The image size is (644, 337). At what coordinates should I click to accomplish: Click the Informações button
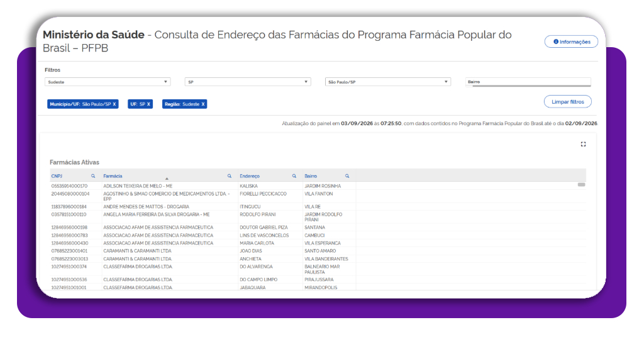pyautogui.click(x=571, y=41)
